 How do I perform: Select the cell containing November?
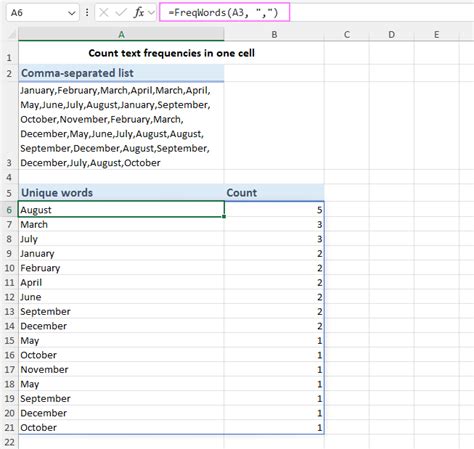tap(121, 369)
